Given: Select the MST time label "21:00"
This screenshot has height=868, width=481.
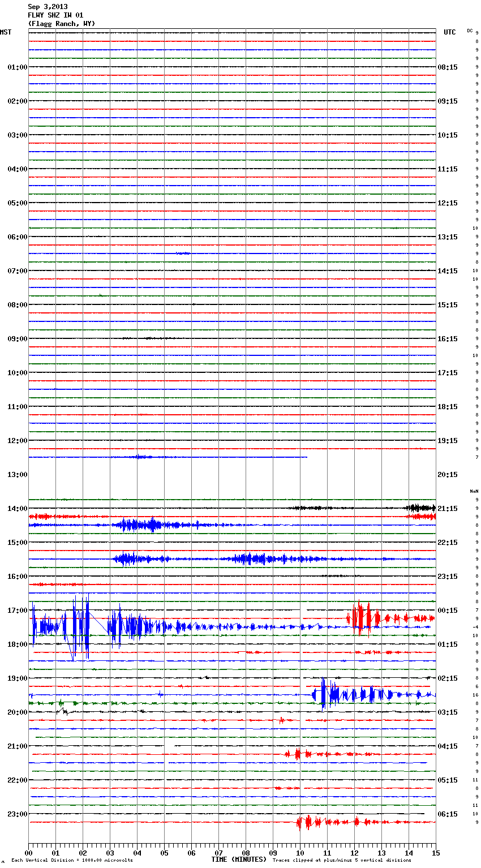Looking at the screenshot, I should 18,746.
